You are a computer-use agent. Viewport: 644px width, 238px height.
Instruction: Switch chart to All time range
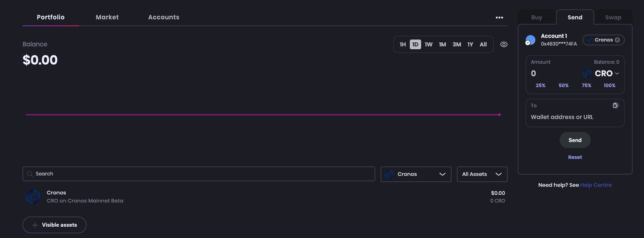tap(483, 44)
